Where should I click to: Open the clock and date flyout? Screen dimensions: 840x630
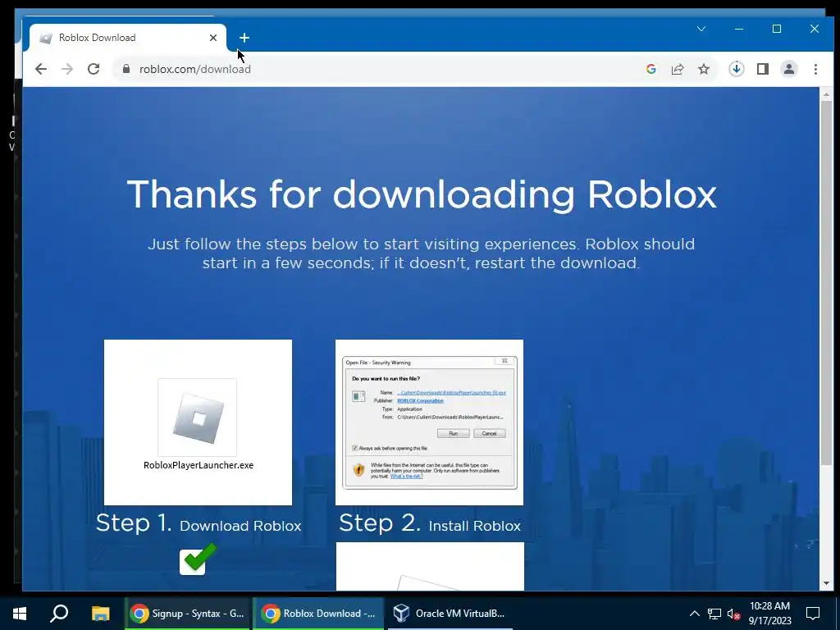[769, 614]
